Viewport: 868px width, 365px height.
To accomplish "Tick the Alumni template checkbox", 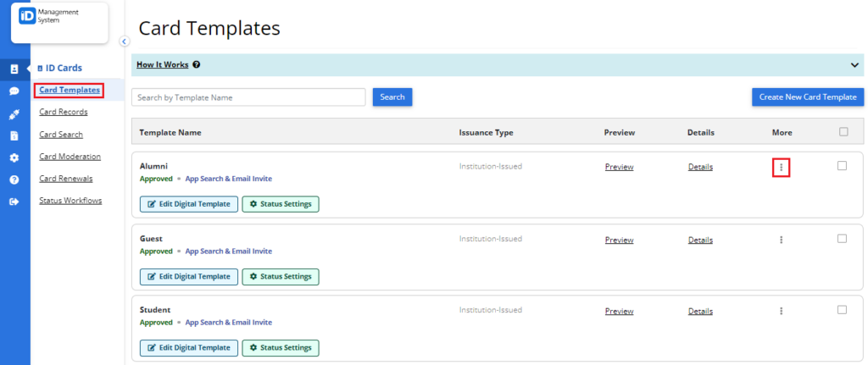I will point(842,165).
